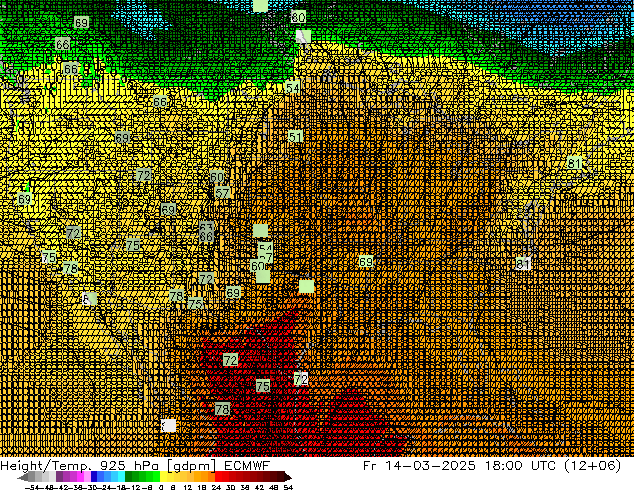Pick the darkest green swatch in the temperature legend
This screenshot has width=634, height=490.
point(129,476)
